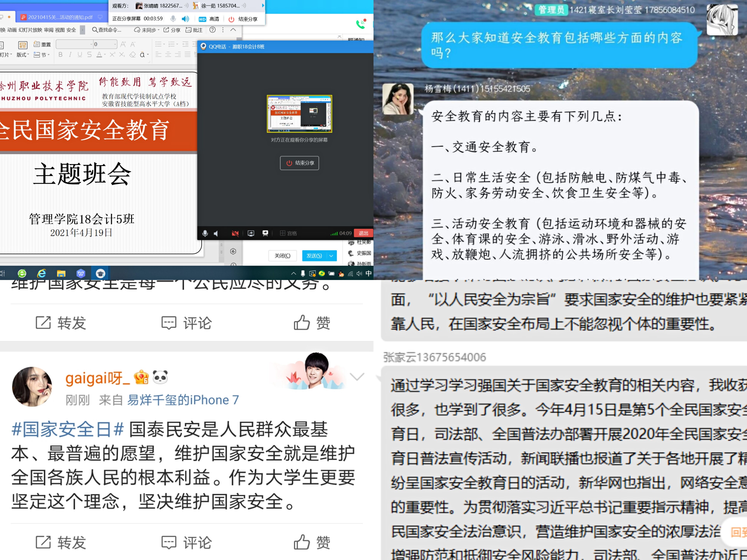747x560 pixels.
Task: Mute the speaker in sharing toolbar
Action: (x=185, y=19)
